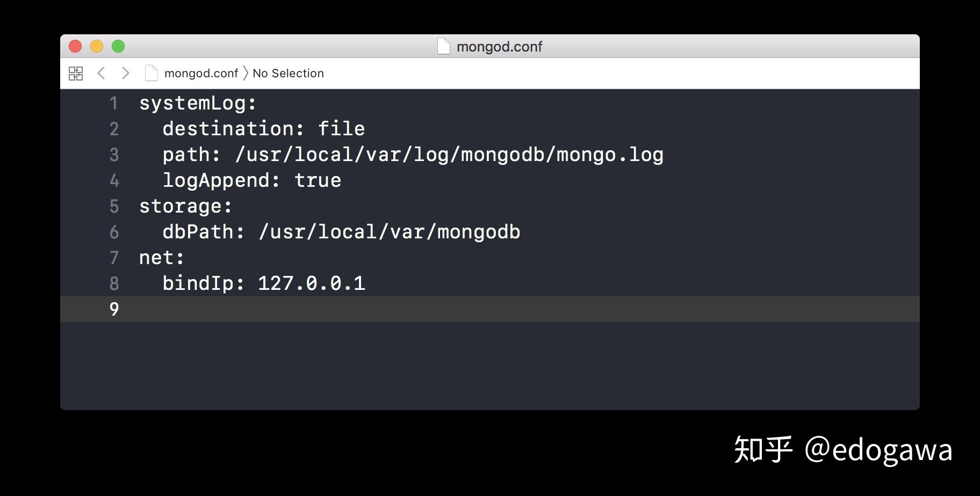
Task: Click the logAppend: true line
Action: 251,180
